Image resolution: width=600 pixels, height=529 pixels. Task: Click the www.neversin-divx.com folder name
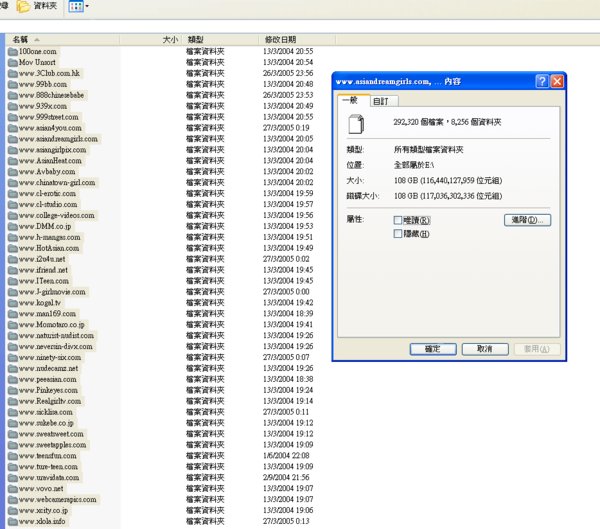click(55, 346)
